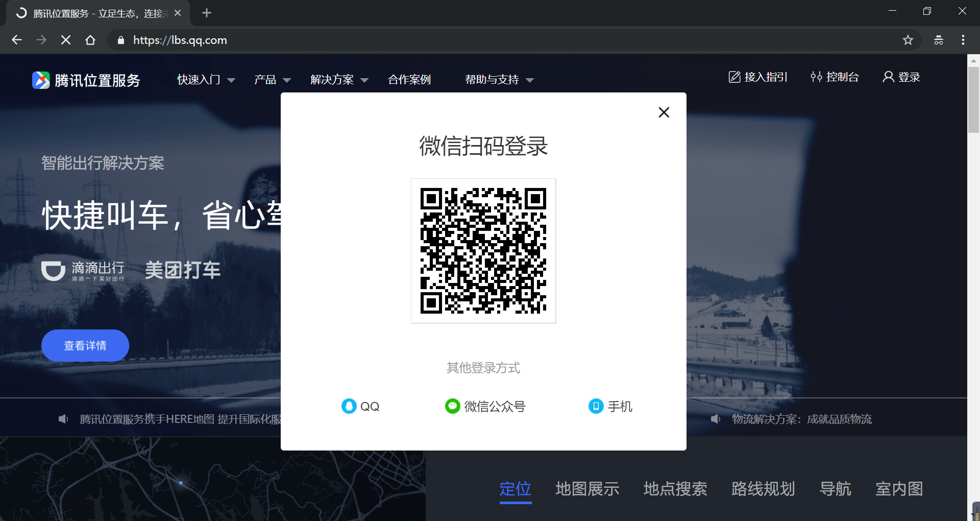Screen dimensions: 980x521
Task: Click the 控制台 sliders icon
Action: click(x=816, y=77)
